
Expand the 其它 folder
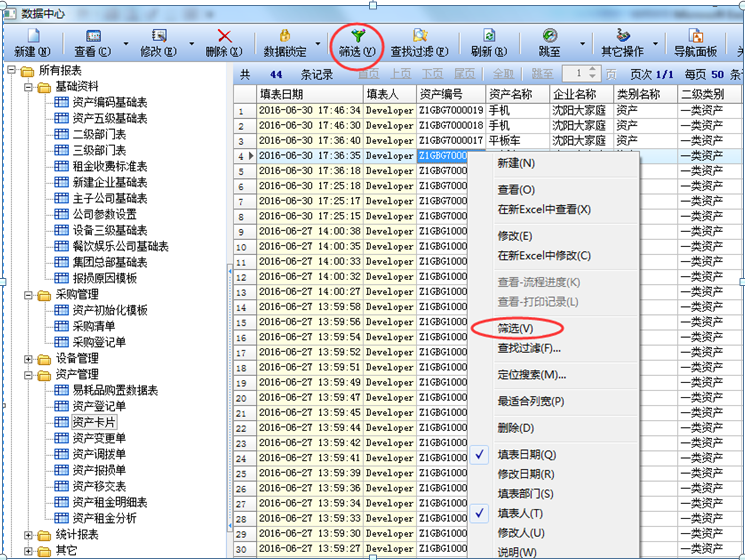coord(29,551)
